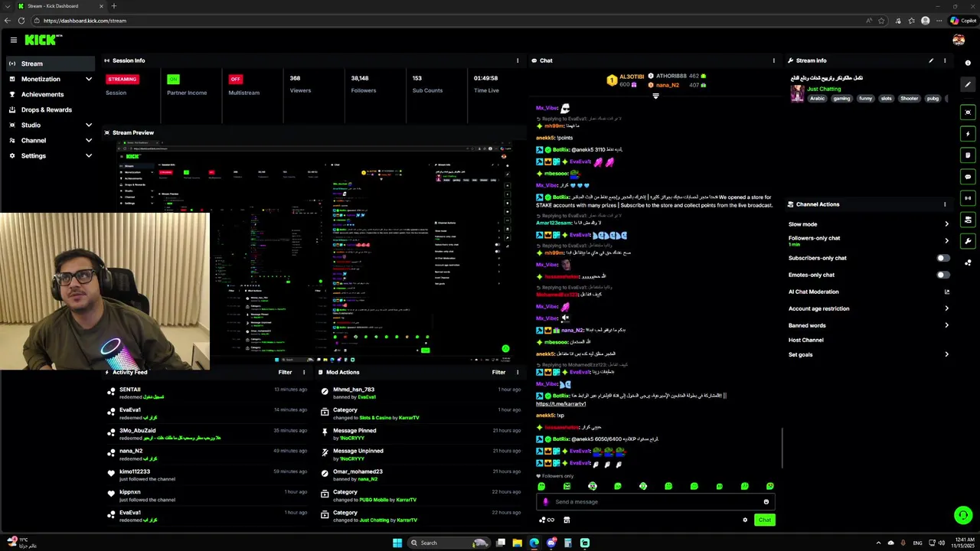The width and height of the screenshot is (980, 551).
Task: Open Set goals arrow
Action: pyautogui.click(x=946, y=354)
